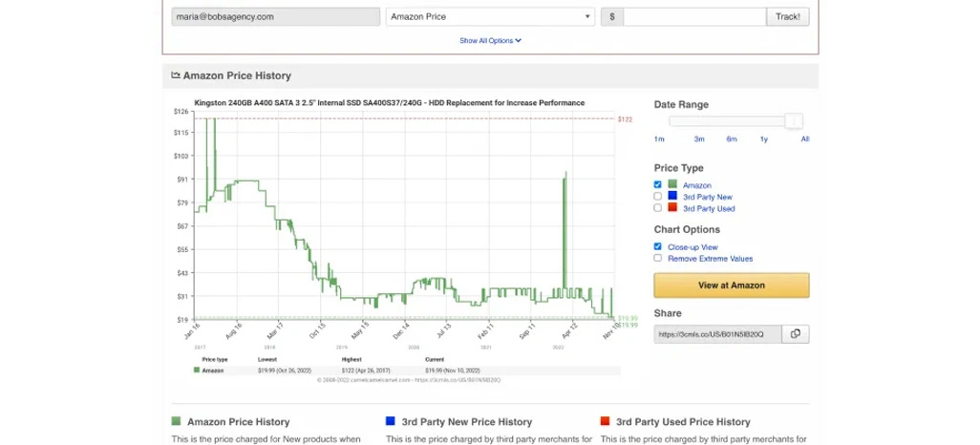Check the Remove Extreme Values option
The width and height of the screenshot is (980, 445).
pos(657,258)
